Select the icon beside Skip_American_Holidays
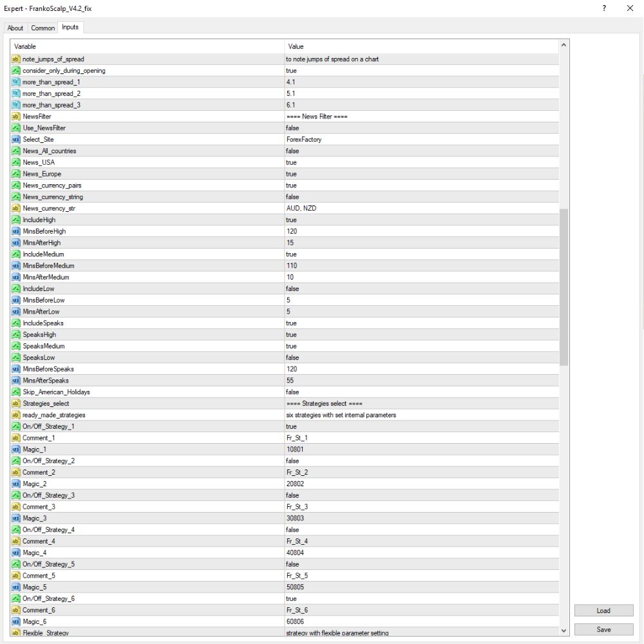644x644 pixels. (16, 392)
